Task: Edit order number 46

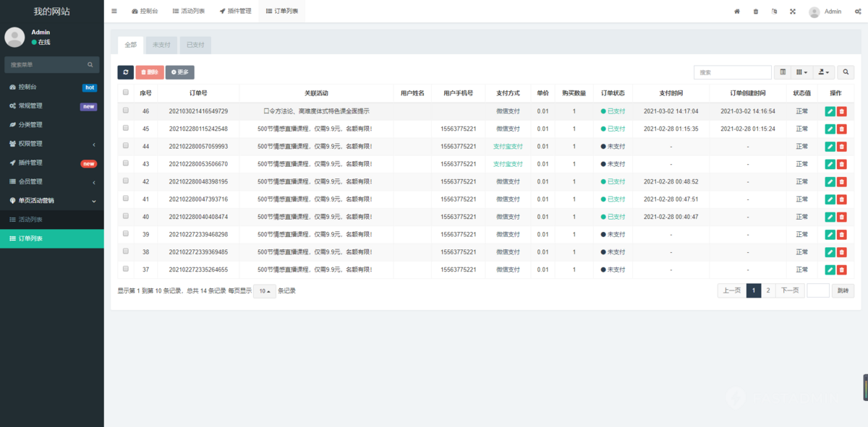Action: pos(830,111)
